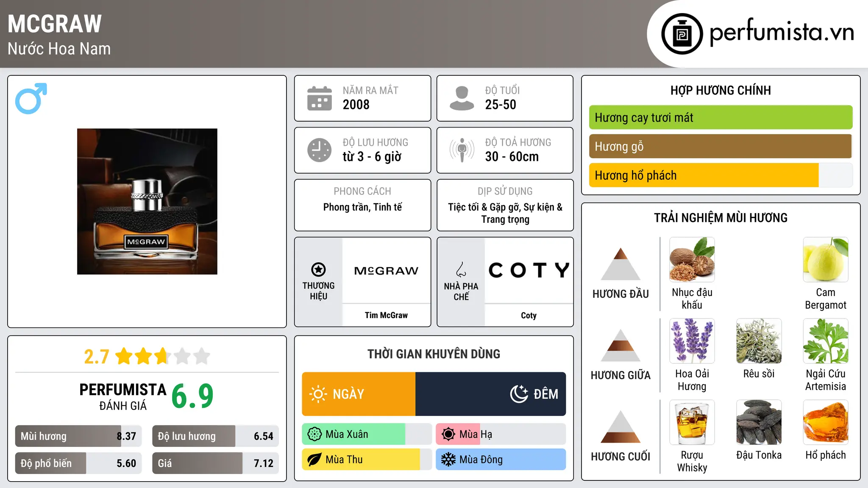The height and width of the screenshot is (488, 868).
Task: Click the sillage icon beside Độ Toả Hương
Action: 462,150
